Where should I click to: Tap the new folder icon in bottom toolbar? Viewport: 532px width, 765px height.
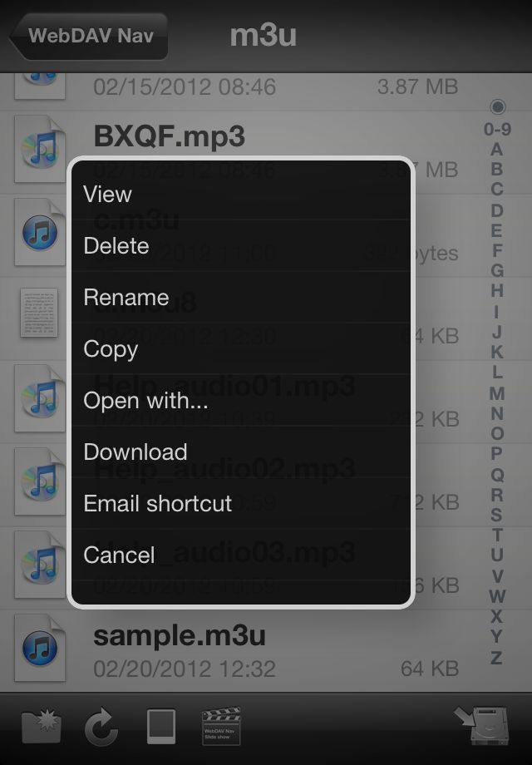(x=42, y=727)
